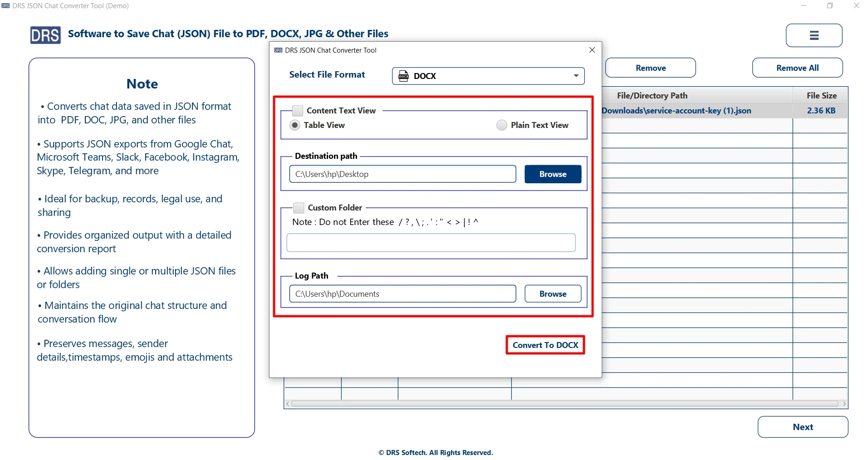Focus the Custom Folder name field
Screen dimensions: 868x460
[431, 243]
